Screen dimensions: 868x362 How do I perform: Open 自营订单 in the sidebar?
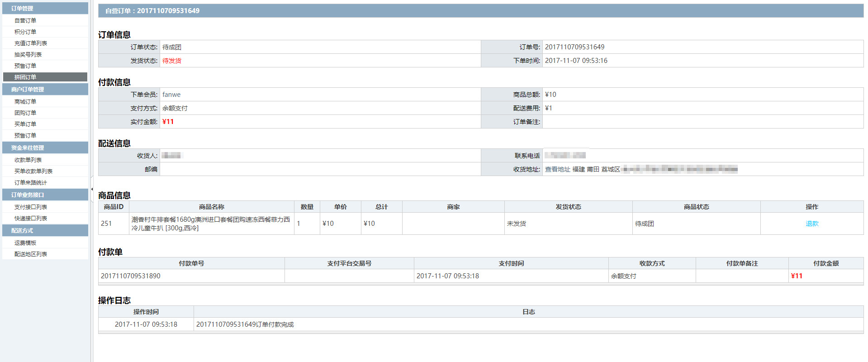(x=25, y=20)
